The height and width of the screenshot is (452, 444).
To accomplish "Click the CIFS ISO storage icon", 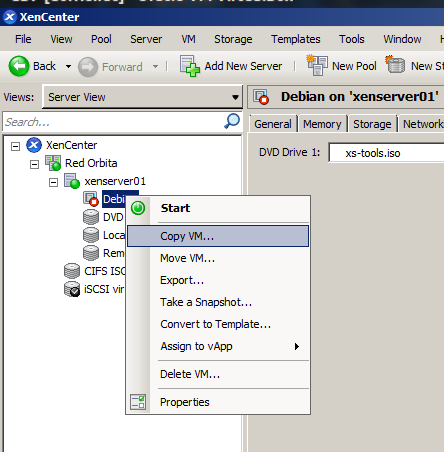I will pos(72,271).
